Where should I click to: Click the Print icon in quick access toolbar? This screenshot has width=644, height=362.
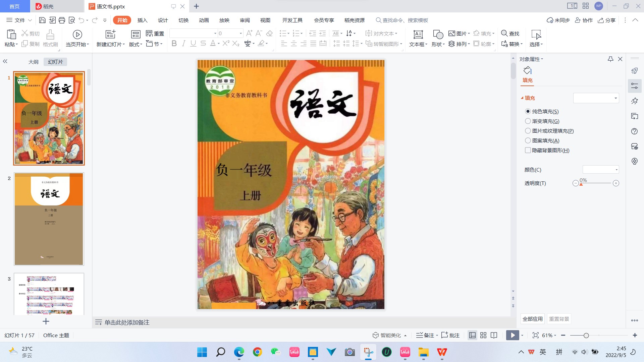click(x=62, y=20)
